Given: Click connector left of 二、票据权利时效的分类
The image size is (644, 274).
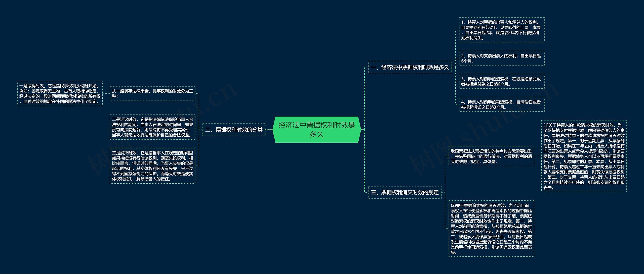Looking at the screenshot, I should [x=201, y=130].
